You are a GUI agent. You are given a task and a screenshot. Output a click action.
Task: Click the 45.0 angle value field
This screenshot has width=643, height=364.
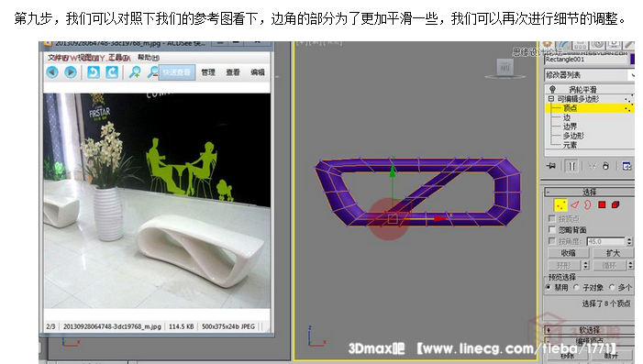606,241
